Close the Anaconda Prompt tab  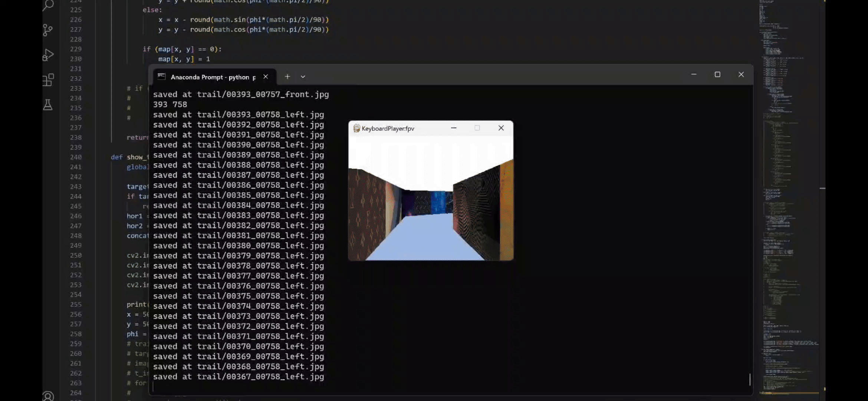click(266, 76)
